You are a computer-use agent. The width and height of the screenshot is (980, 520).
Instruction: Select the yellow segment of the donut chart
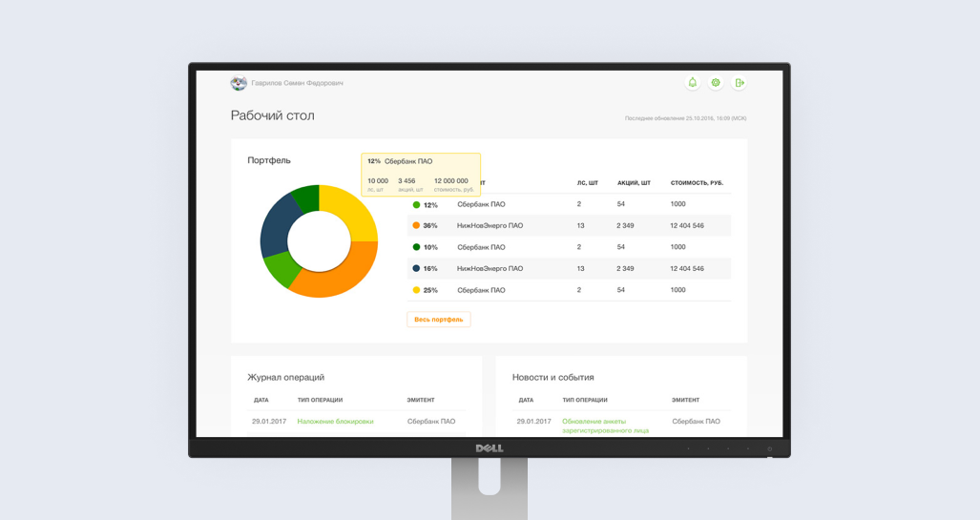pos(350,214)
